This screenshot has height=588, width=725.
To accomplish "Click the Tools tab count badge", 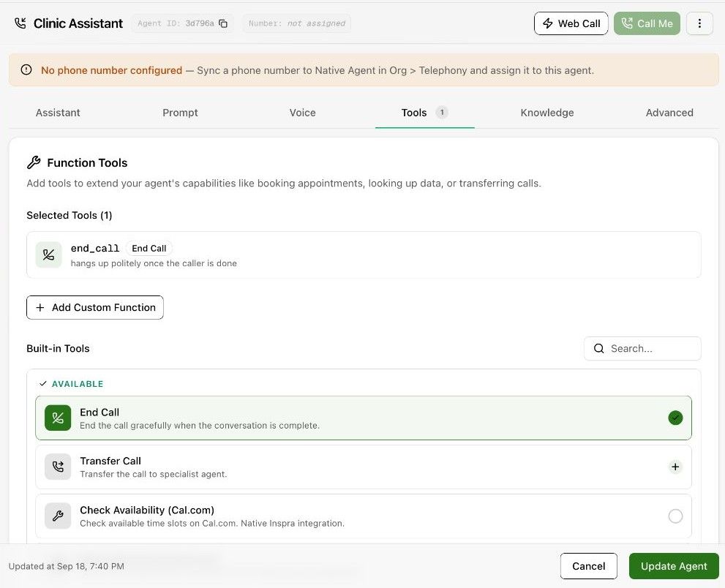I will point(442,113).
